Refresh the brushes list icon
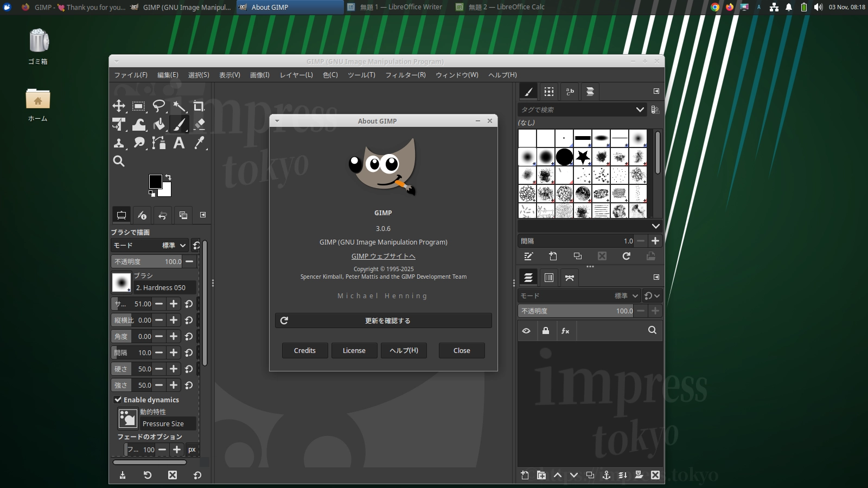This screenshot has height=488, width=868. coord(627,256)
